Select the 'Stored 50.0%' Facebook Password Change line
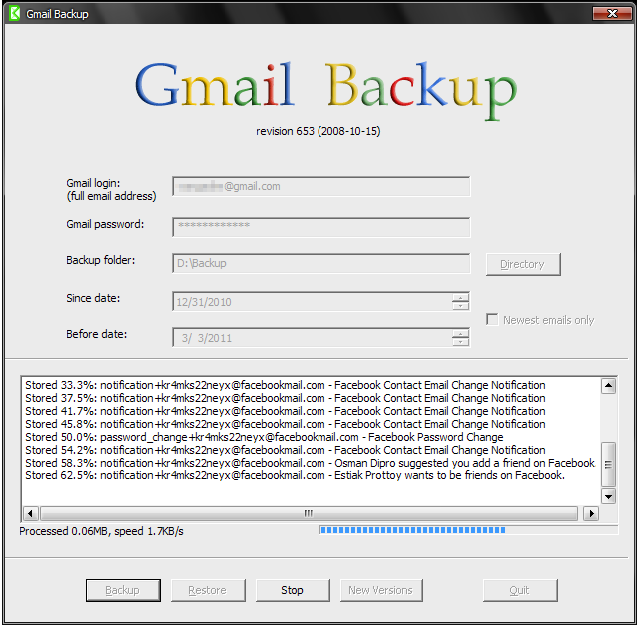Viewport: 640px width, 627px height. pos(264,438)
